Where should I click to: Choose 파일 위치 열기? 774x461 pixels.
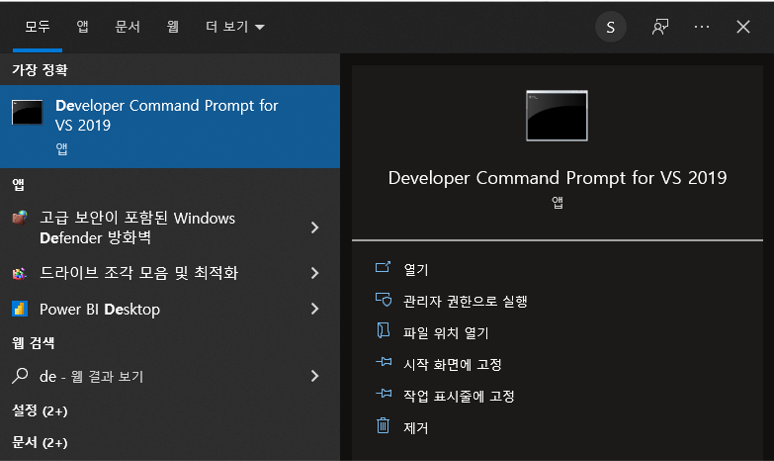(x=446, y=333)
